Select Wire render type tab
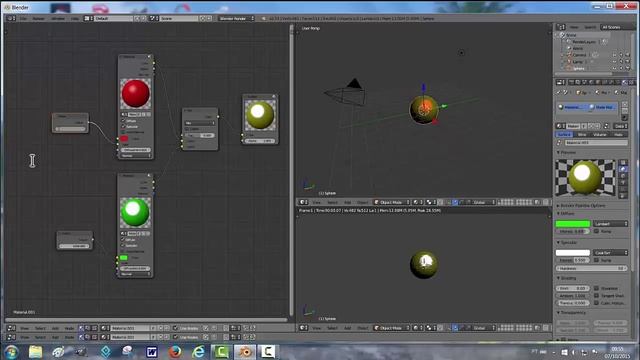This screenshot has height=360, width=640. 582,134
